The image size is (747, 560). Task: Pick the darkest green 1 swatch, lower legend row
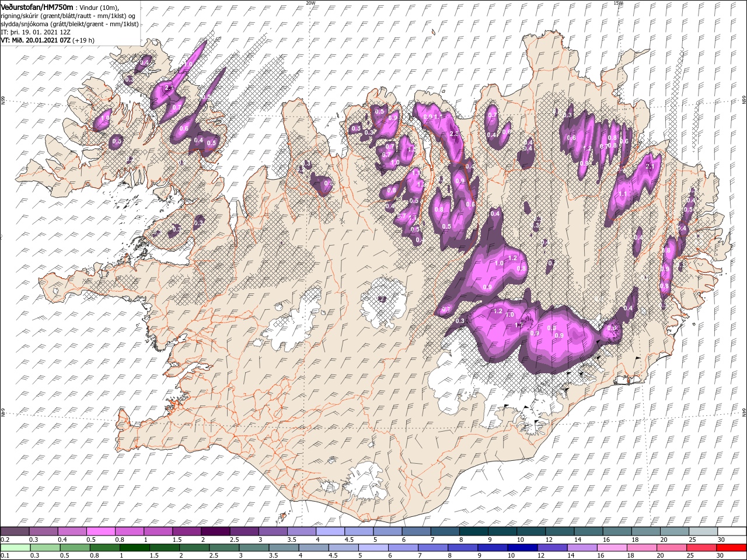pos(135,548)
